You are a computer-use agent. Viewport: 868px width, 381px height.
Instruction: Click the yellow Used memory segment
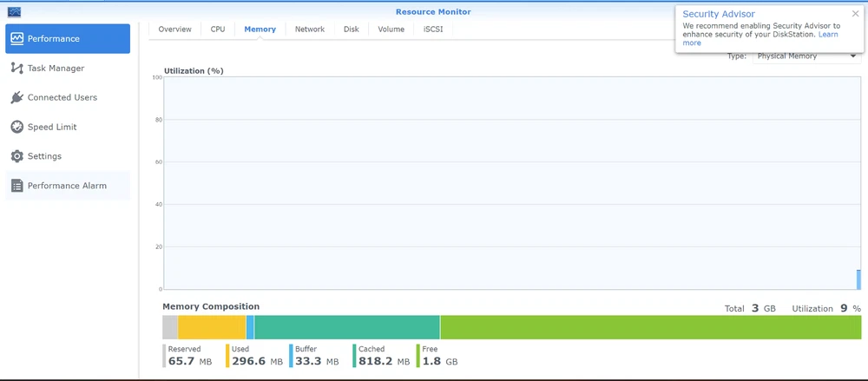click(212, 327)
